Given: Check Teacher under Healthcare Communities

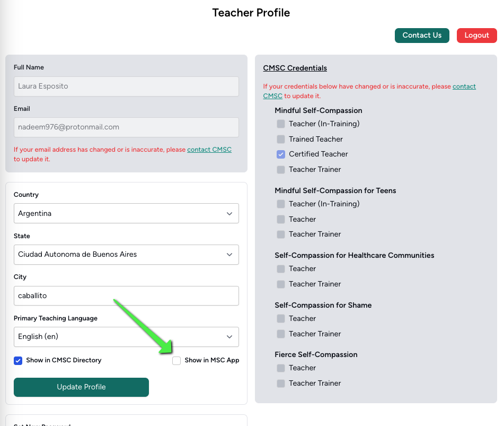Looking at the screenshot, I should (281, 268).
